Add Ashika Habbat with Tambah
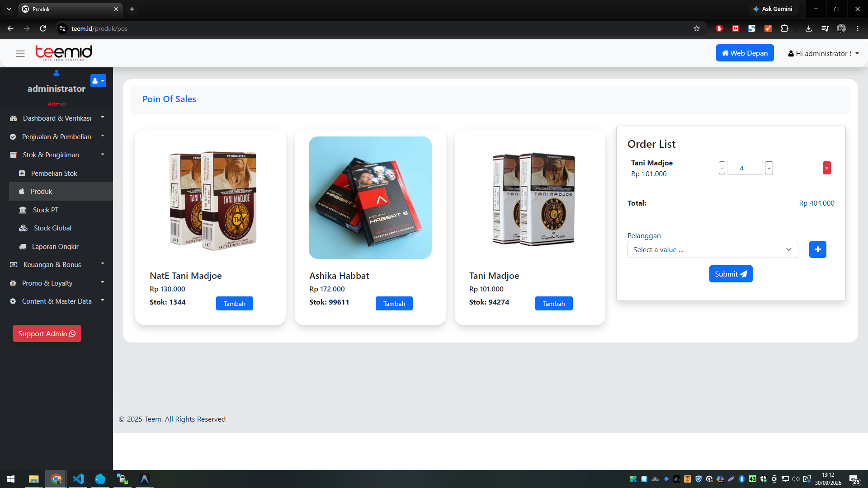The height and width of the screenshot is (488, 868). click(x=394, y=304)
